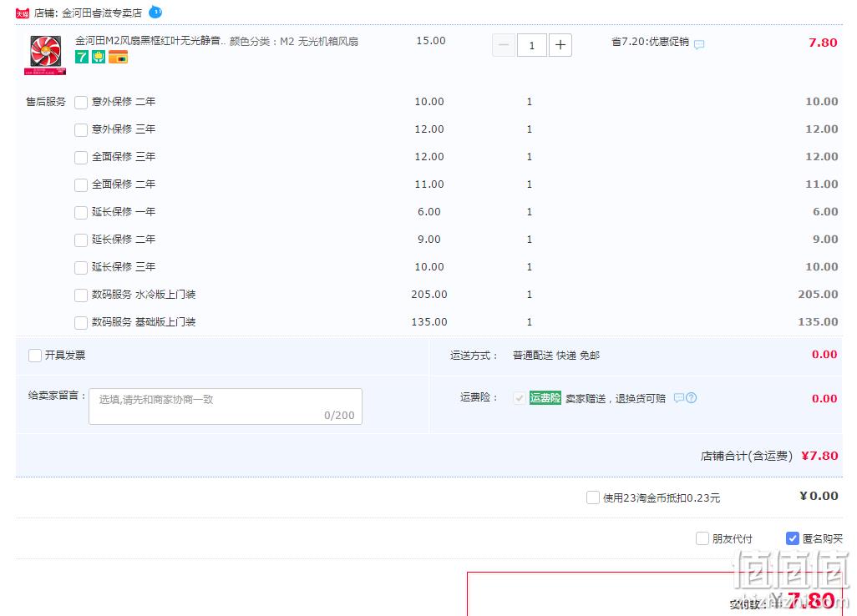Click the orange credit card icon
857x616 pixels.
click(118, 57)
